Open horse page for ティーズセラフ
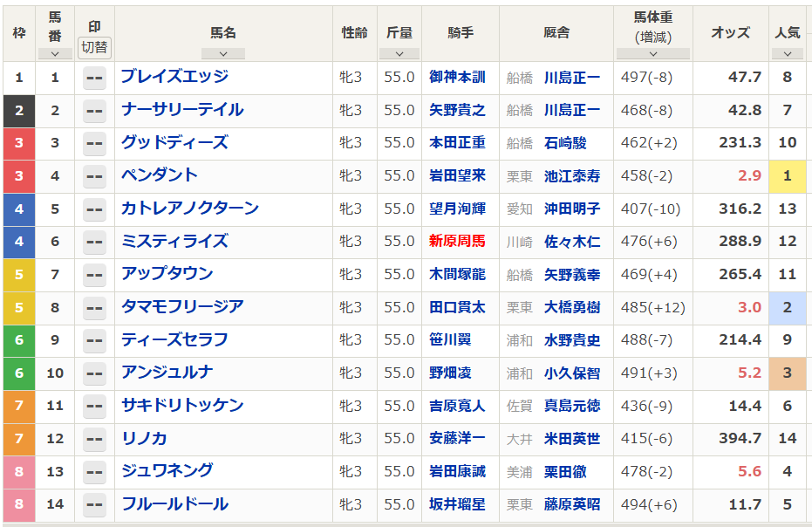Viewport: 812px width, 527px height. (x=174, y=339)
